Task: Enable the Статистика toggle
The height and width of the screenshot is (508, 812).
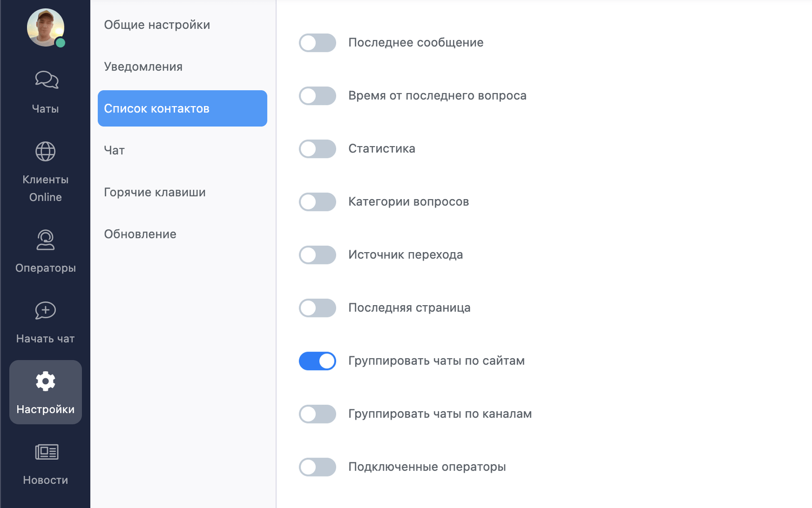Action: [x=318, y=149]
